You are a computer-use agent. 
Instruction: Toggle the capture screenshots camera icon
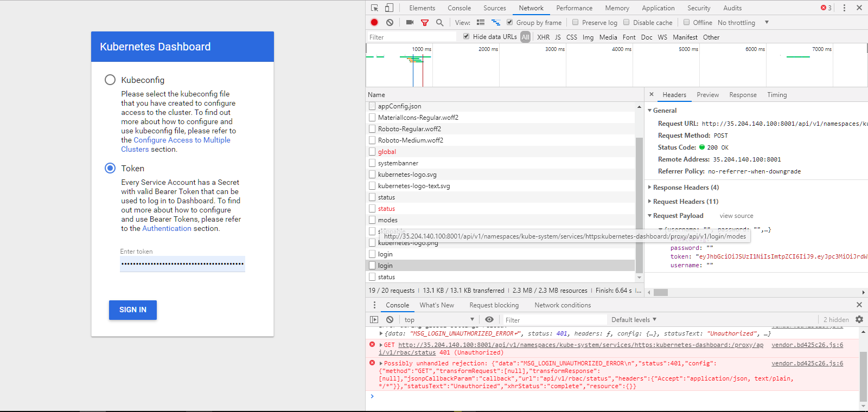[x=410, y=22]
